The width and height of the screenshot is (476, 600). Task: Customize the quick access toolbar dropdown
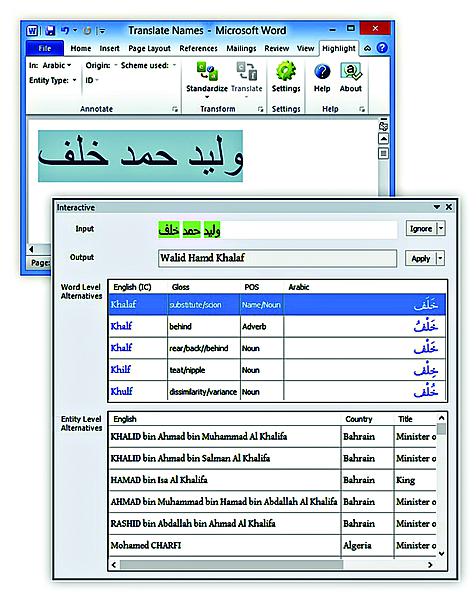(x=101, y=31)
